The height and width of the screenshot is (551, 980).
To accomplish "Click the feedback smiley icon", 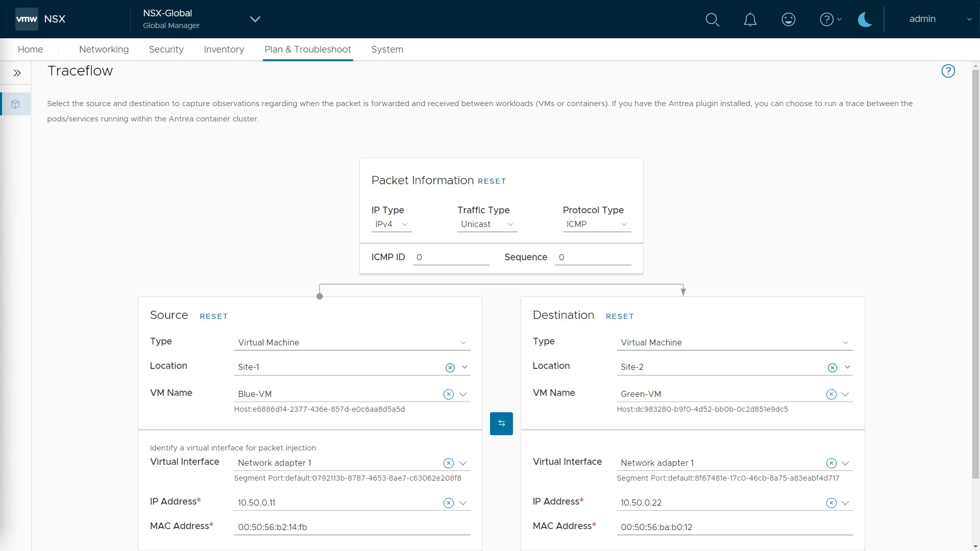I will 788,19.
